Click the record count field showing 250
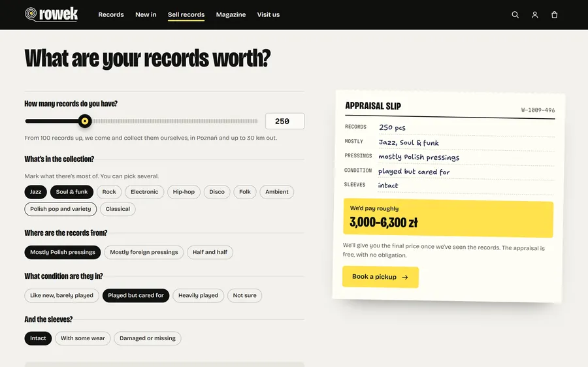Viewport: 588px width, 367px height. coord(285,121)
